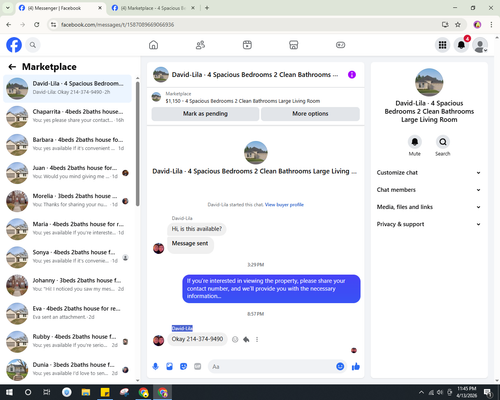Screen dimensions: 500x400
Task: Switch to the Marketplace 4 Spacious browser tab
Action: click(x=153, y=8)
